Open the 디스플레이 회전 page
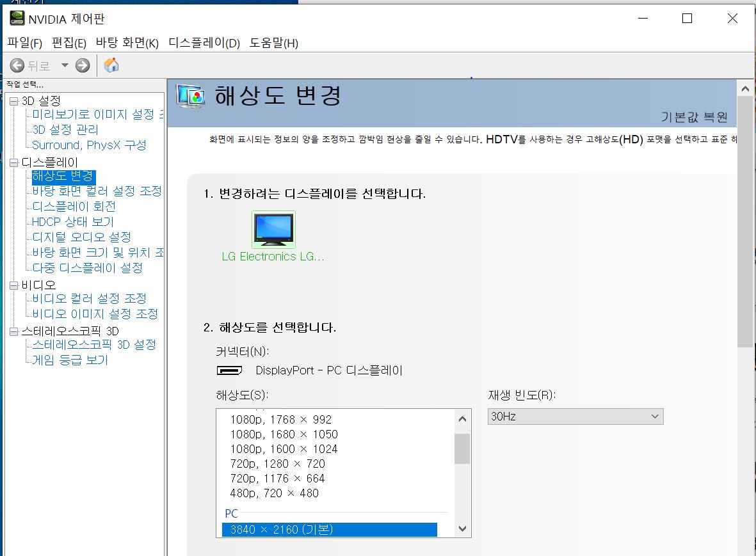This screenshot has width=756, height=556. click(74, 206)
